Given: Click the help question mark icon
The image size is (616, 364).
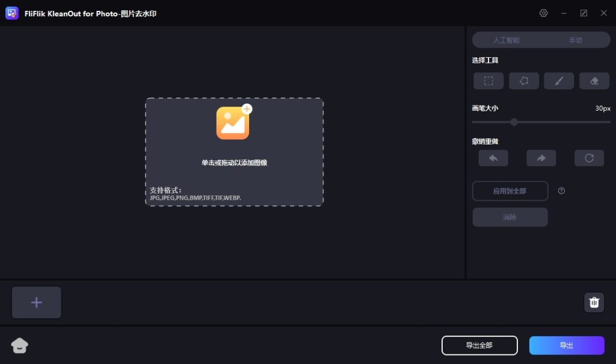Looking at the screenshot, I should (x=561, y=191).
